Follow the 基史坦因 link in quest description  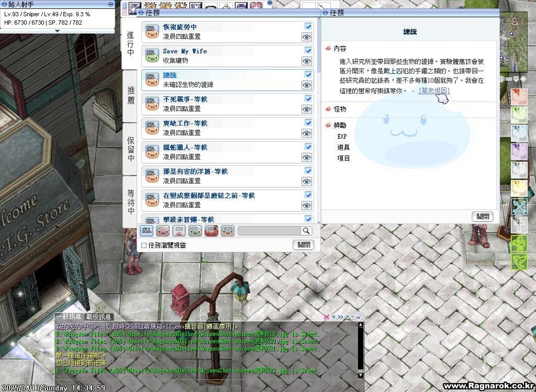434,91
